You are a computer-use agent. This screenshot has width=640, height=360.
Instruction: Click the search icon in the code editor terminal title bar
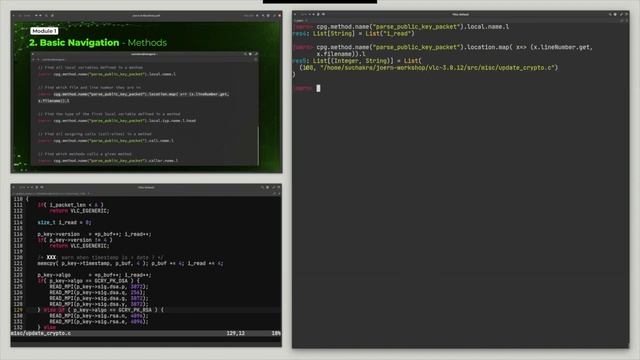point(262,187)
